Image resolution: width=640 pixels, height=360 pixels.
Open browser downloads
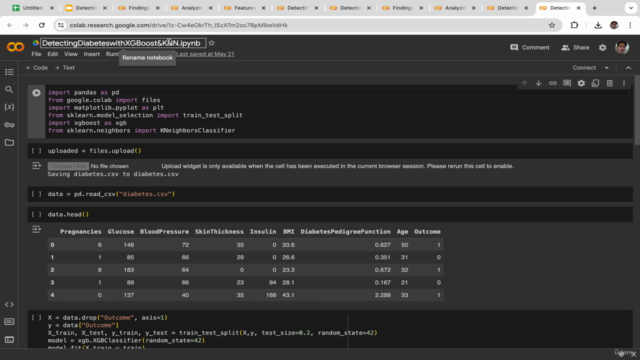598,25
